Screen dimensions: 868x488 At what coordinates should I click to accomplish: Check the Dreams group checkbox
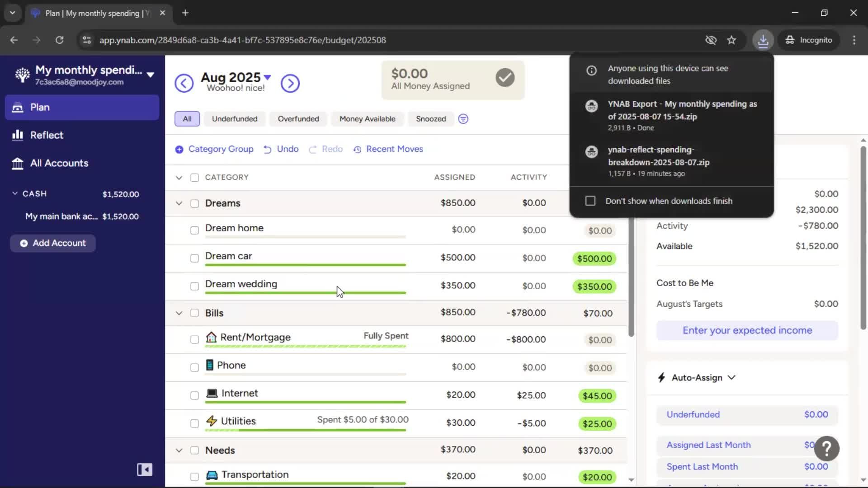coord(194,203)
